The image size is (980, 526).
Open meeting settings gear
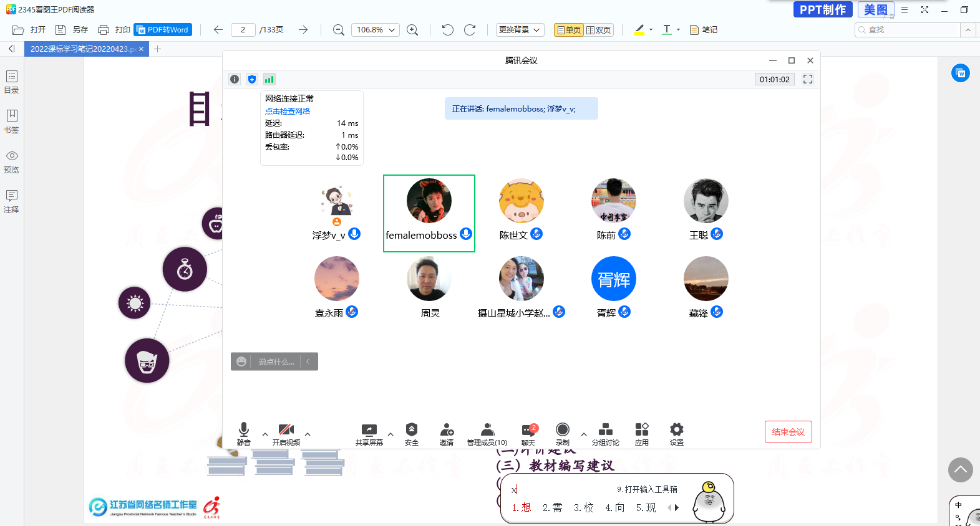click(676, 430)
